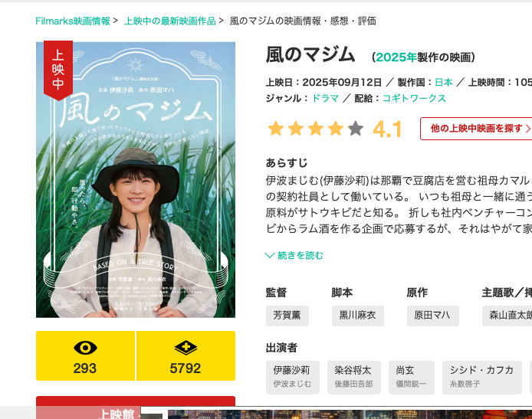Open distributor コギトワークス link
Viewport: 532px width, 419px height.
pos(414,98)
